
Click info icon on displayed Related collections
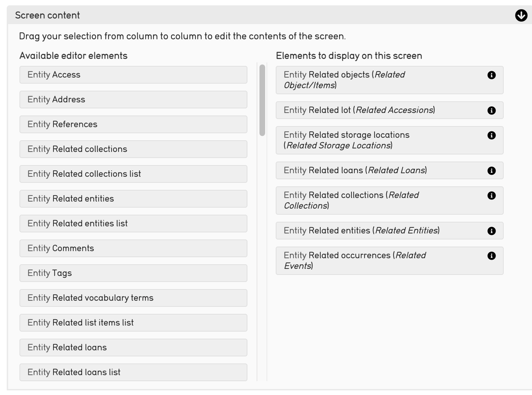click(491, 196)
